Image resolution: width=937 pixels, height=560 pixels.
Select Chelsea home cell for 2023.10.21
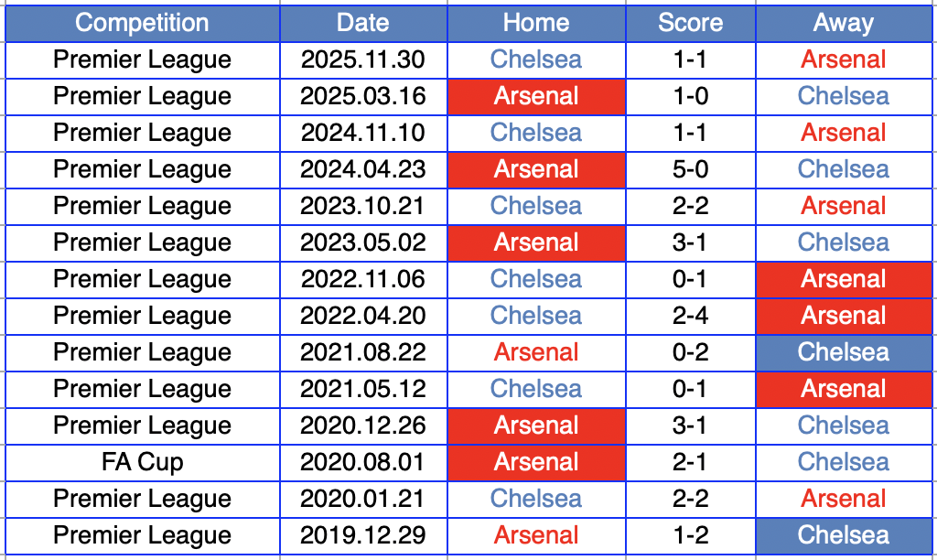[536, 206]
